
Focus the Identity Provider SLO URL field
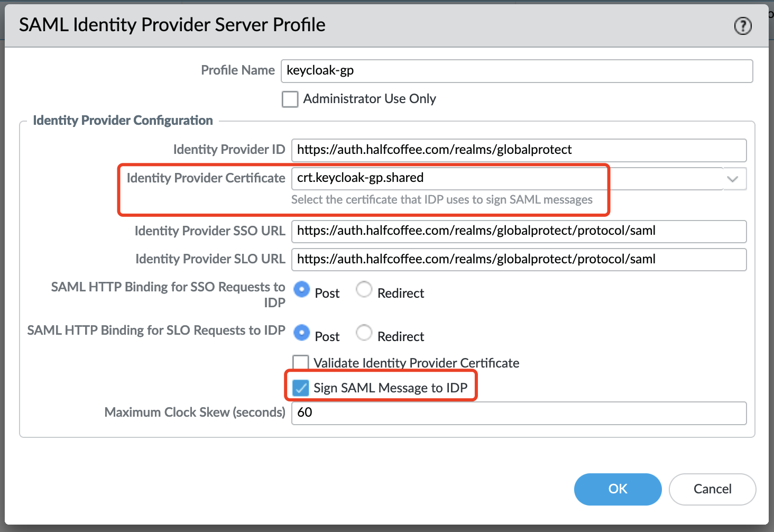519,260
